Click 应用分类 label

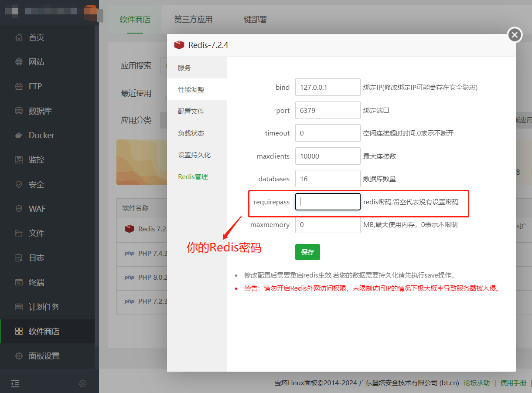(x=136, y=120)
